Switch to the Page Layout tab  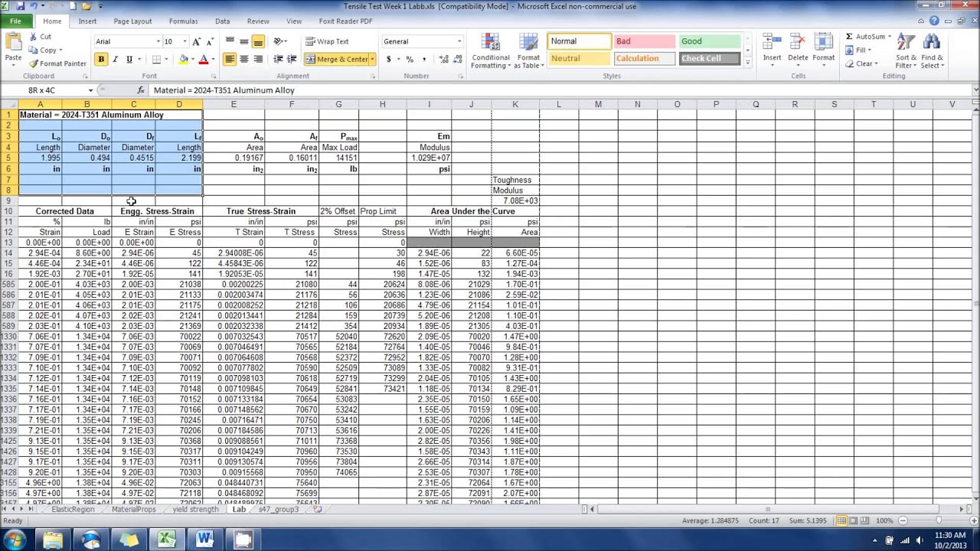point(132,21)
